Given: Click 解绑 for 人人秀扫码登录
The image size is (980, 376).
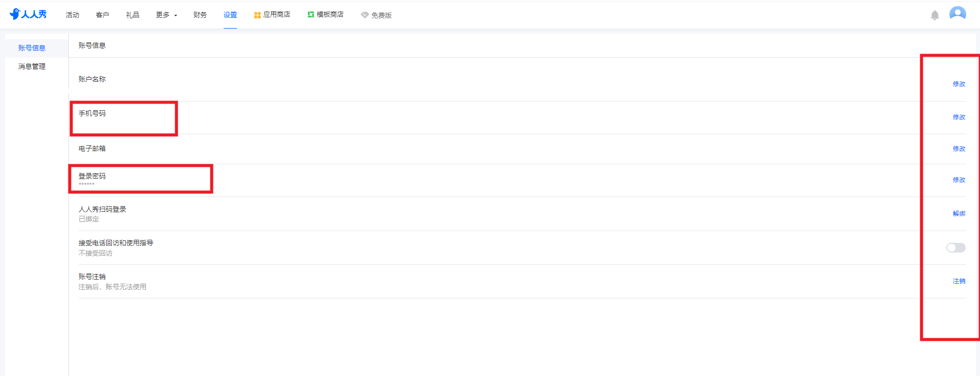Looking at the screenshot, I should click(x=959, y=213).
